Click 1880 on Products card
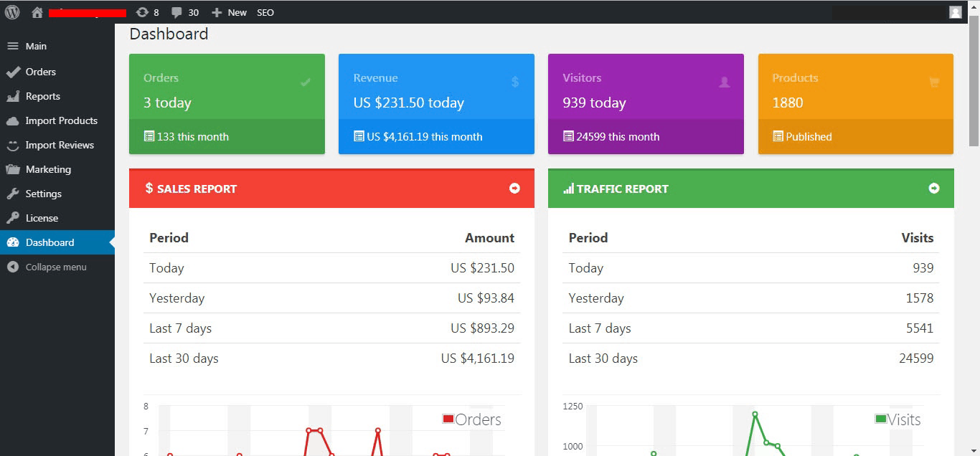The image size is (980, 456). [788, 103]
